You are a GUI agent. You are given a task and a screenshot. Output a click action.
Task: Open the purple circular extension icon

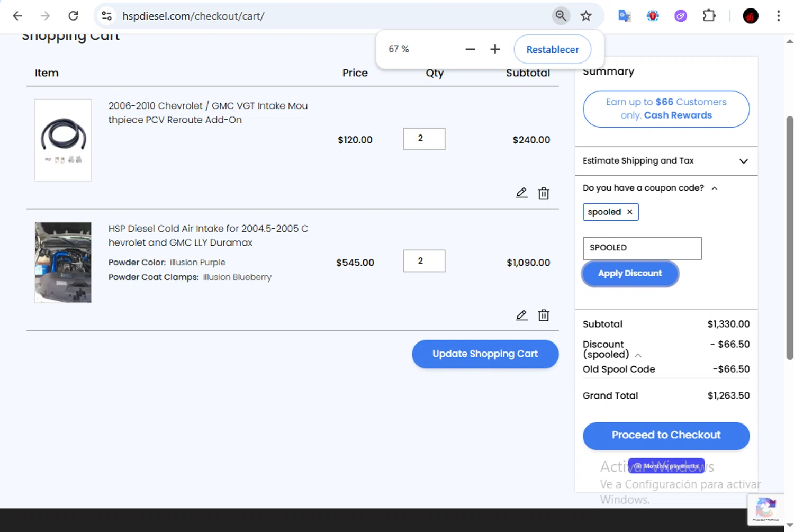pos(681,16)
